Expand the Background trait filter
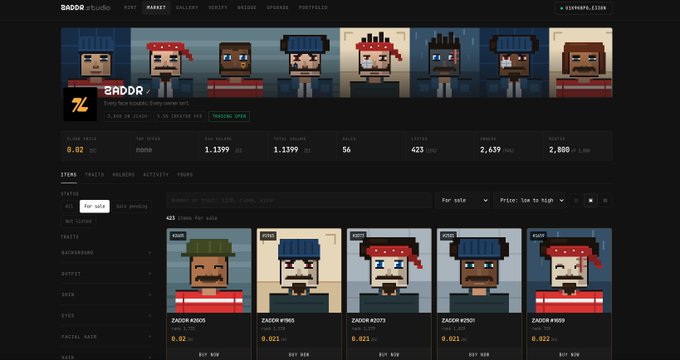680x360 pixels. tap(106, 253)
